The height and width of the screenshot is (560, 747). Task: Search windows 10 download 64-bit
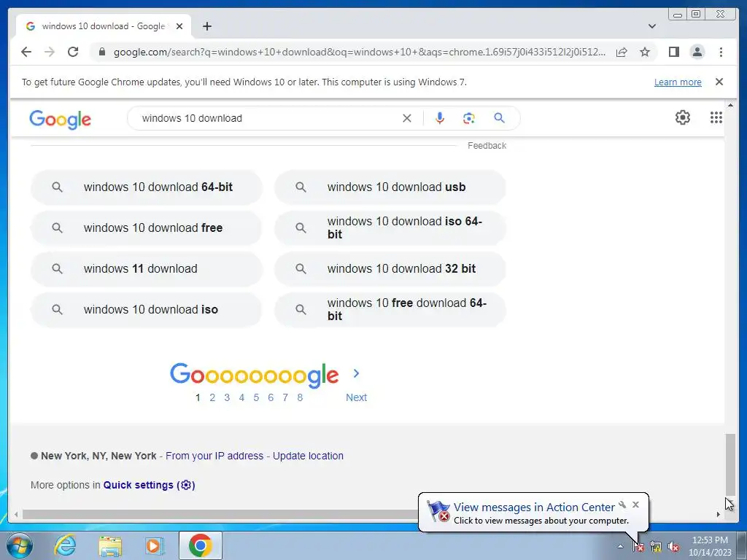(146, 187)
